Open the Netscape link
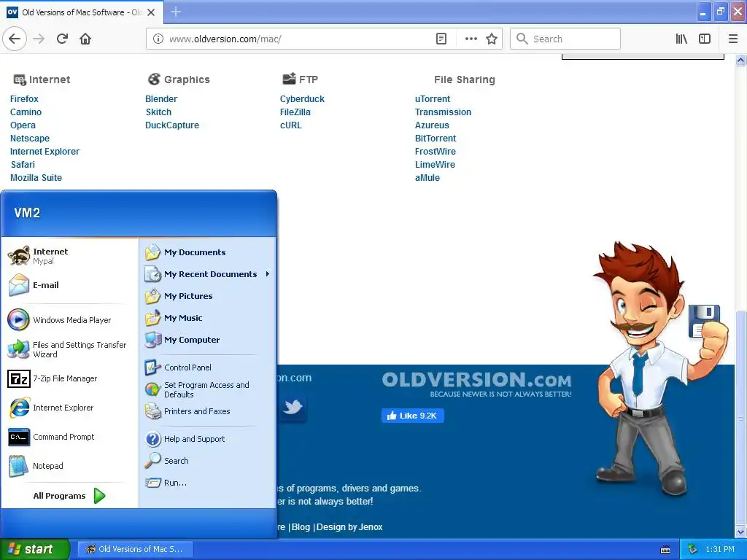This screenshot has width=747, height=560. click(30, 138)
